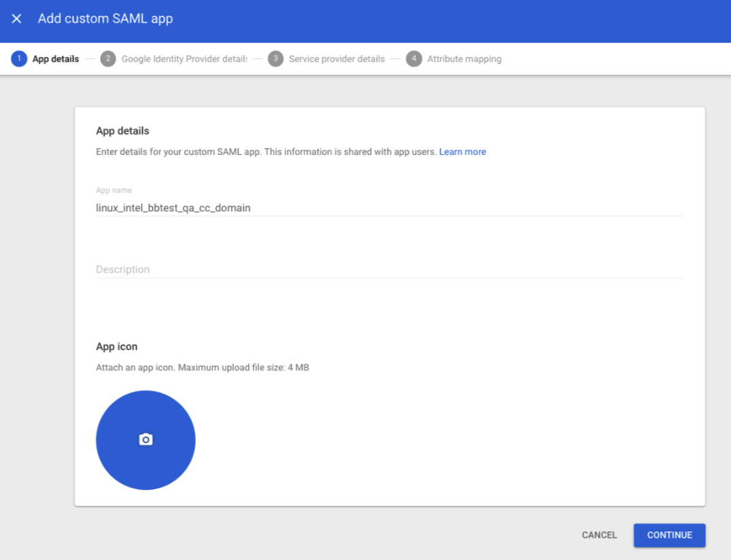Go to Google Identity Provider details step
Viewport: 731px width, 560px height.
(x=184, y=59)
